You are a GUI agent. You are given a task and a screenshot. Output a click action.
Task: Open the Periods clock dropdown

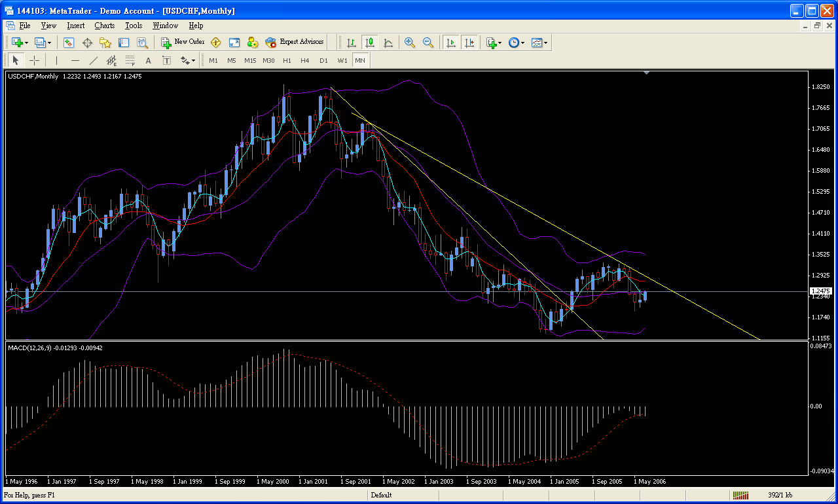pos(517,43)
